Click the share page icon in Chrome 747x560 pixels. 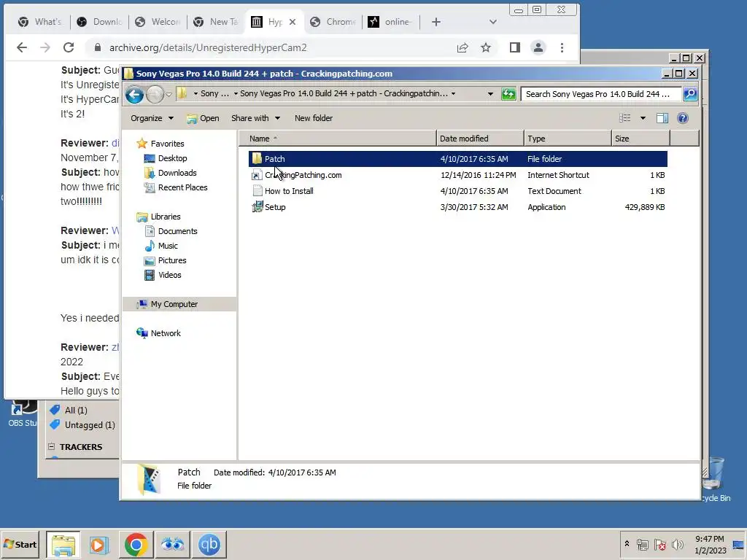(462, 47)
